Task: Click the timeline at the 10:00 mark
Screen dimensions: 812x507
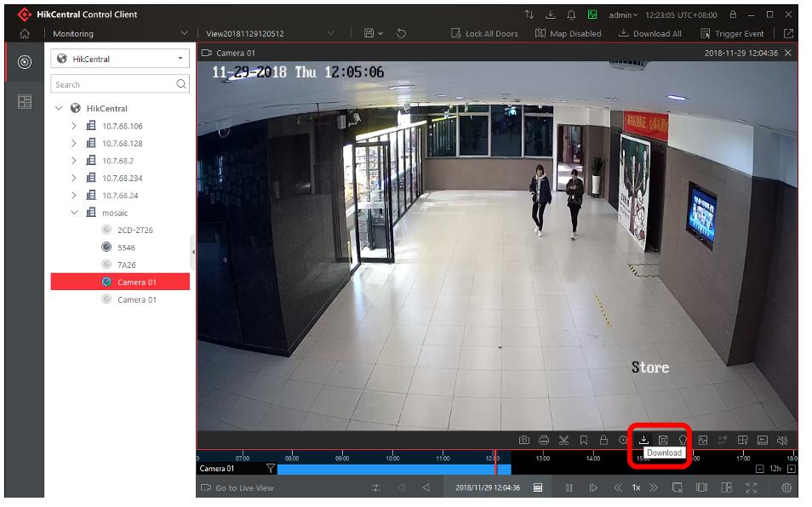Action: (x=393, y=463)
